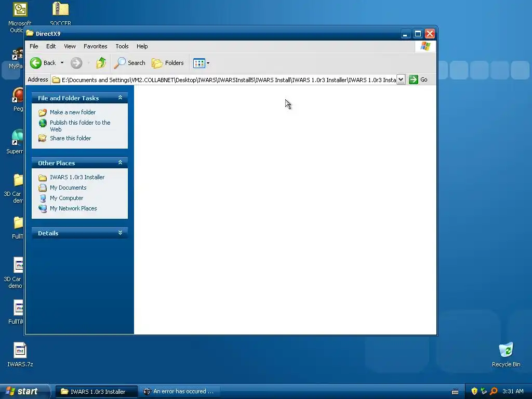Click the Windows flag logo in menu bar
This screenshot has height=399, width=532.
[x=425, y=46]
